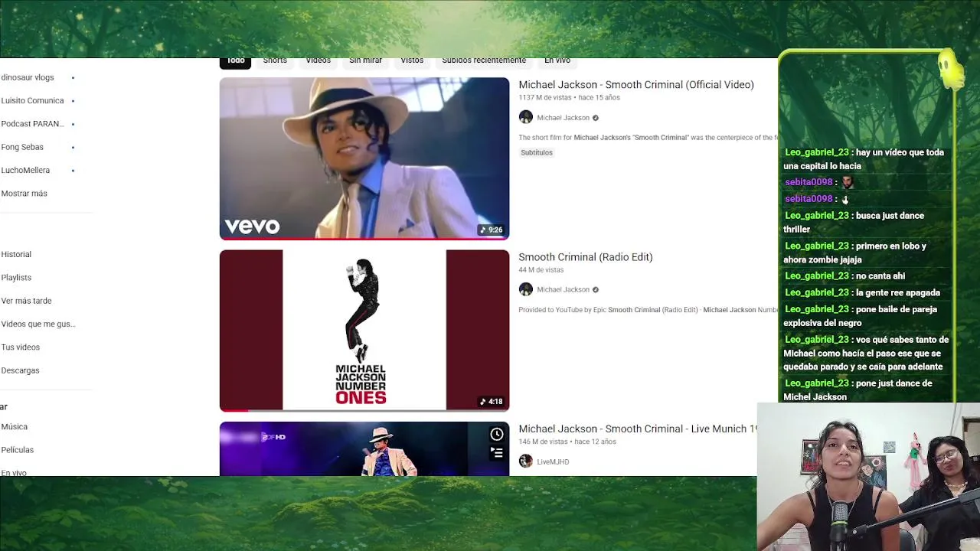Open the Smooth Criminal (Official Video) thumbnail
Screen dimensions: 980x551
click(364, 158)
